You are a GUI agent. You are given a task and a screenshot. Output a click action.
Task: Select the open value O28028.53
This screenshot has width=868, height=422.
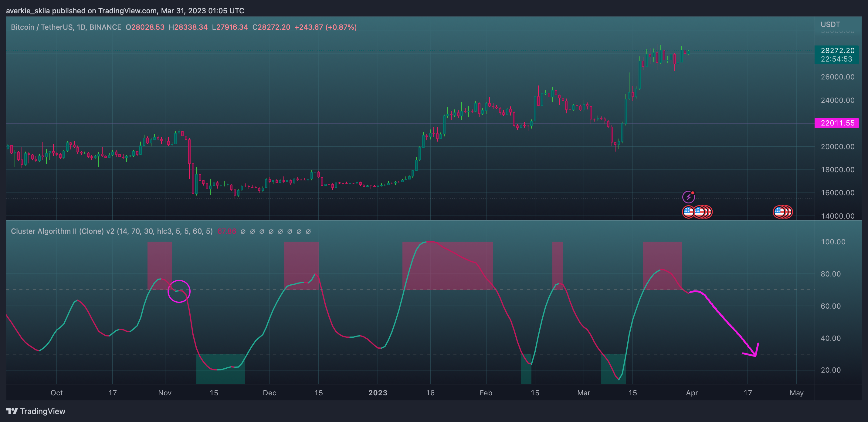click(145, 27)
